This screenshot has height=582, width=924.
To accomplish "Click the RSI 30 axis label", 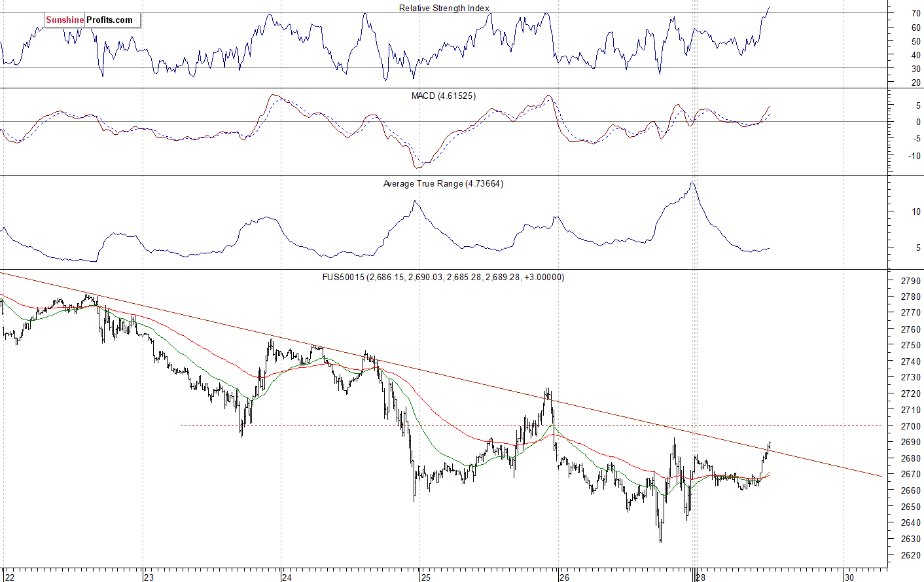I will click(x=915, y=69).
